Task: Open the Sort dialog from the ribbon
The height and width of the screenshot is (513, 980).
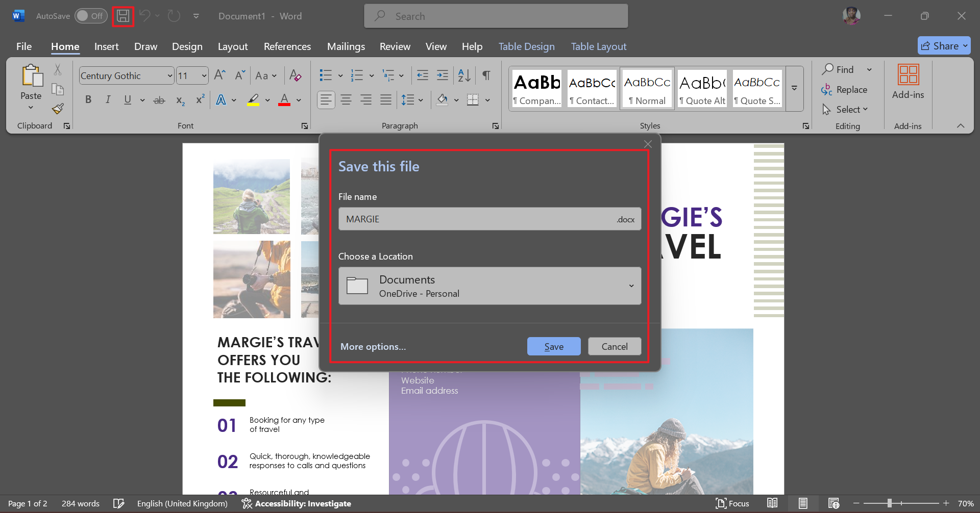Action: [x=462, y=75]
